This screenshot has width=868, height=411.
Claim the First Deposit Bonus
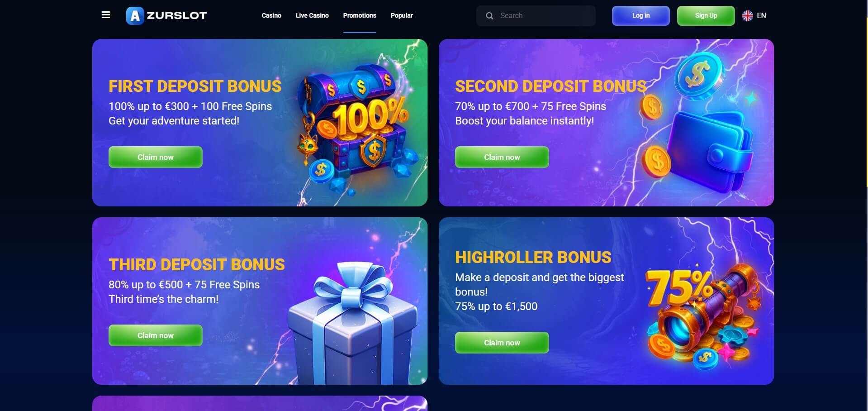click(x=156, y=157)
